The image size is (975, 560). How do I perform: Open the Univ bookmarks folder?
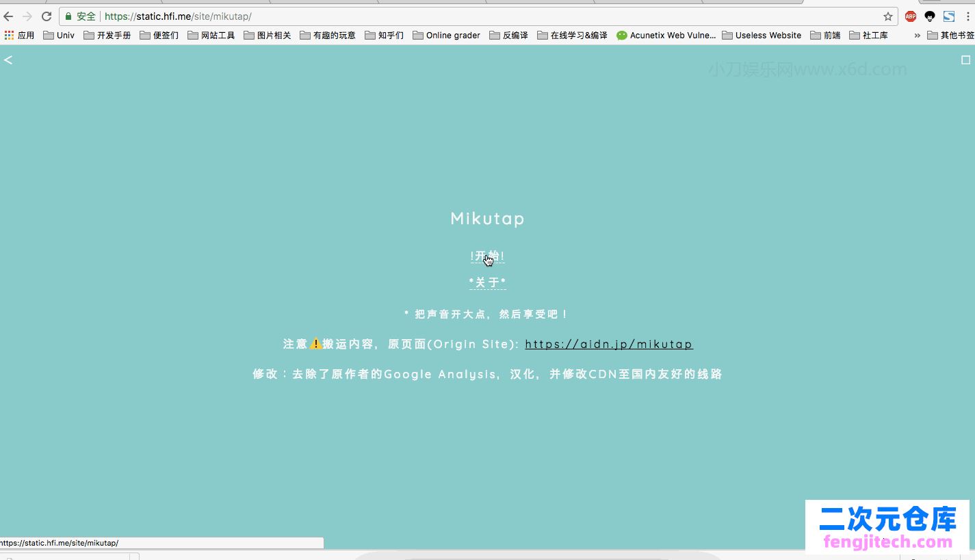tap(59, 35)
